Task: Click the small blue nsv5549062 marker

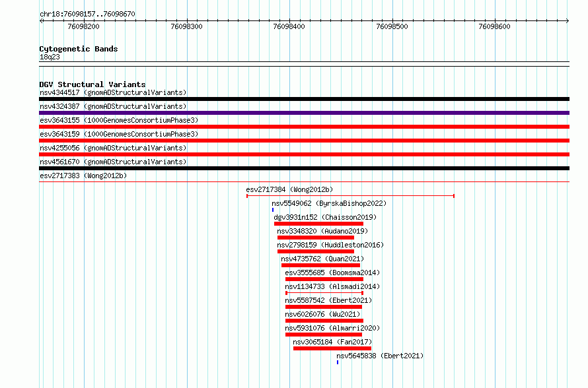Action: (x=273, y=210)
